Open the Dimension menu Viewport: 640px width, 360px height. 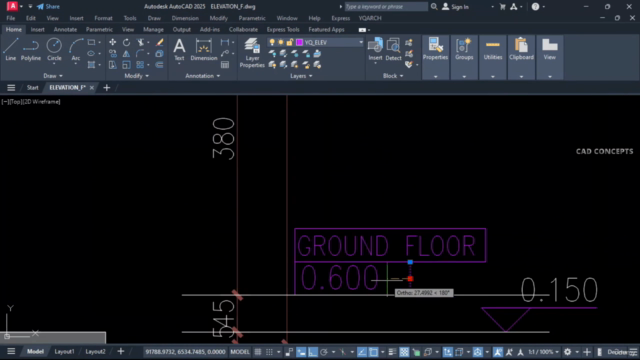pyautogui.click(x=185, y=18)
